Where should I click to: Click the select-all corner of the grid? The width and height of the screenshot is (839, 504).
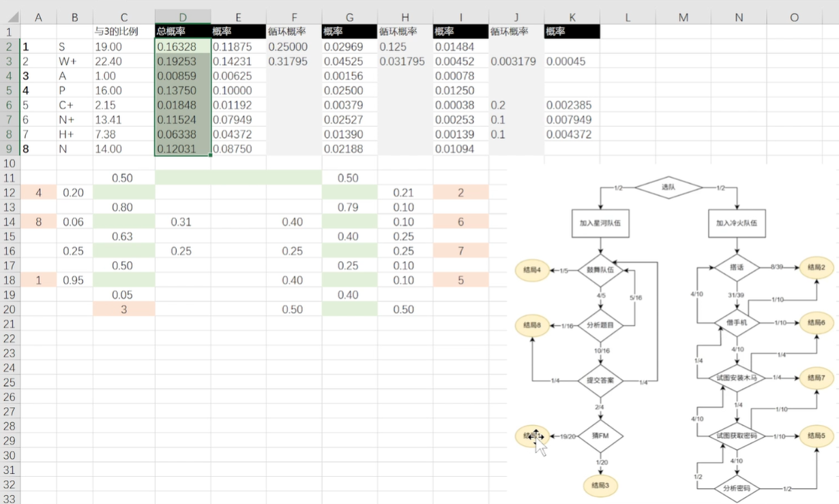pos(10,18)
